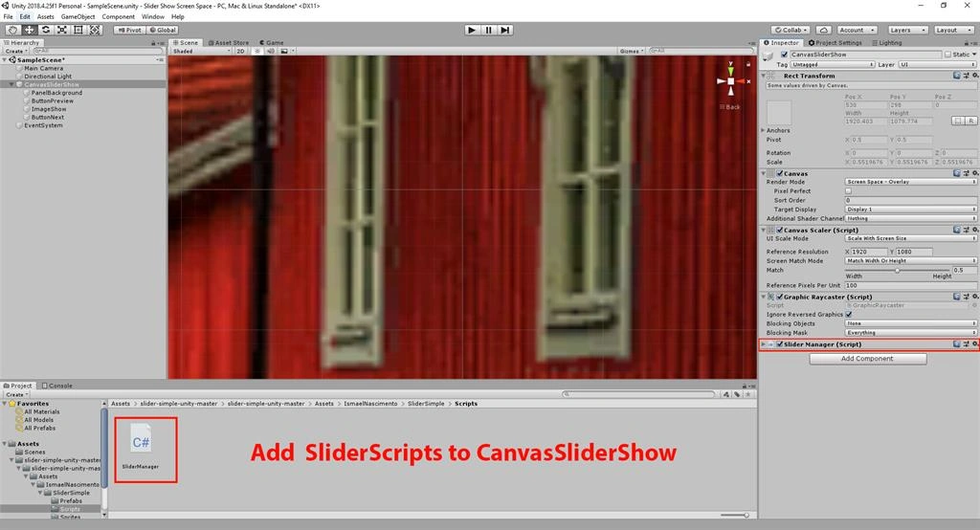Open the UI Scale Mode dropdown
The width and height of the screenshot is (980, 530).
point(911,238)
